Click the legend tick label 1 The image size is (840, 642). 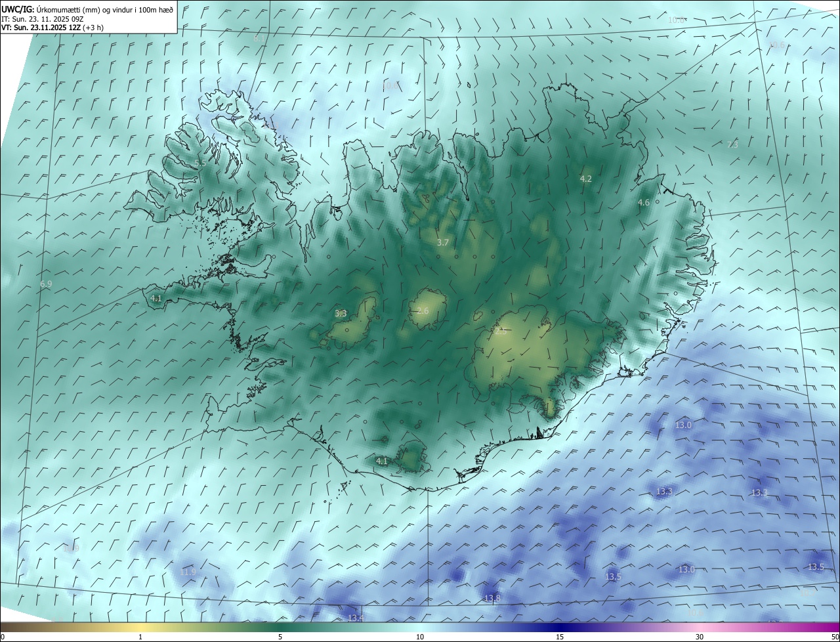140,637
